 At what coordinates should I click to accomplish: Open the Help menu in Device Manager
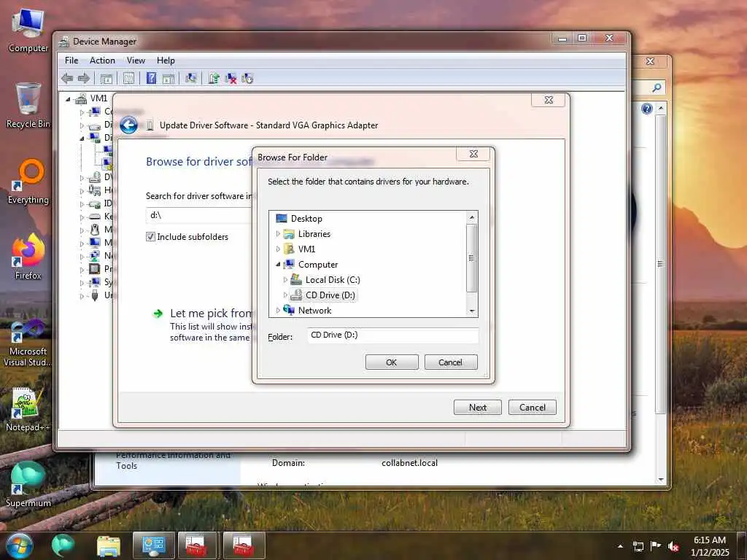[166, 61]
